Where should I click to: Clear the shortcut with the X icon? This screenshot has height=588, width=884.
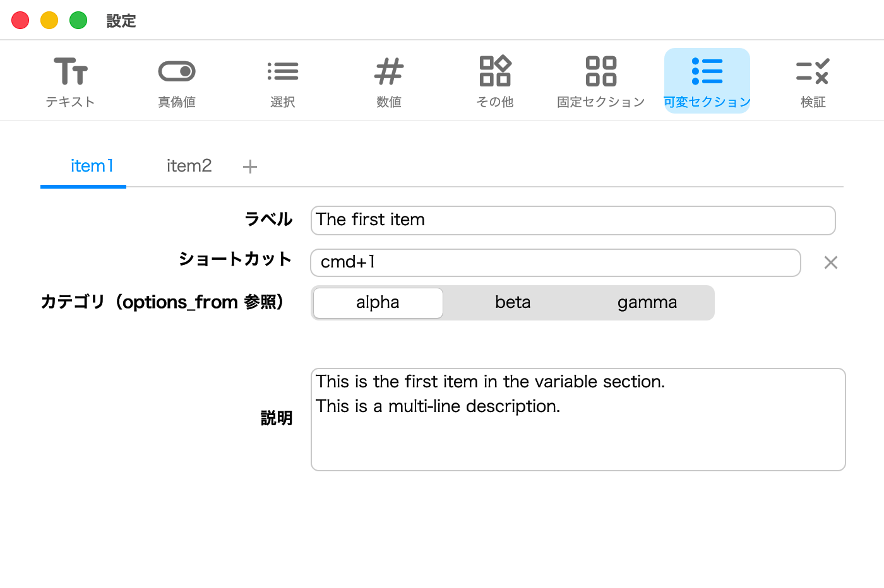(831, 262)
